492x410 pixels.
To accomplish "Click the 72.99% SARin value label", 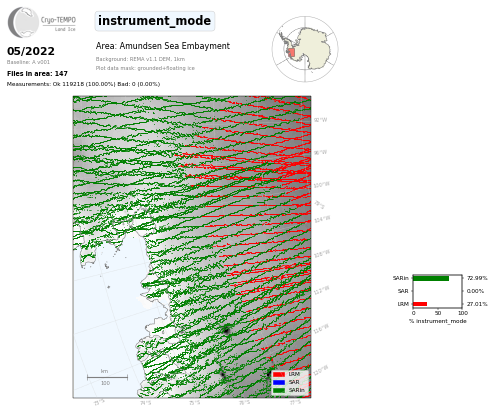I will 477,278.
